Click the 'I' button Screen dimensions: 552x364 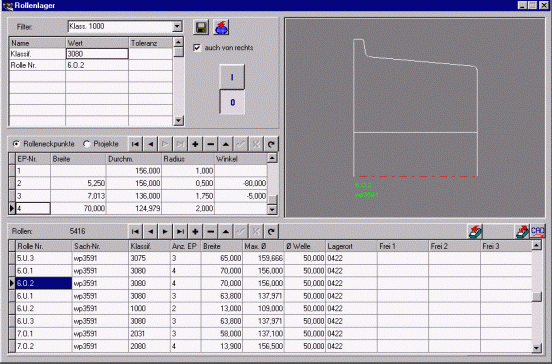click(x=232, y=77)
